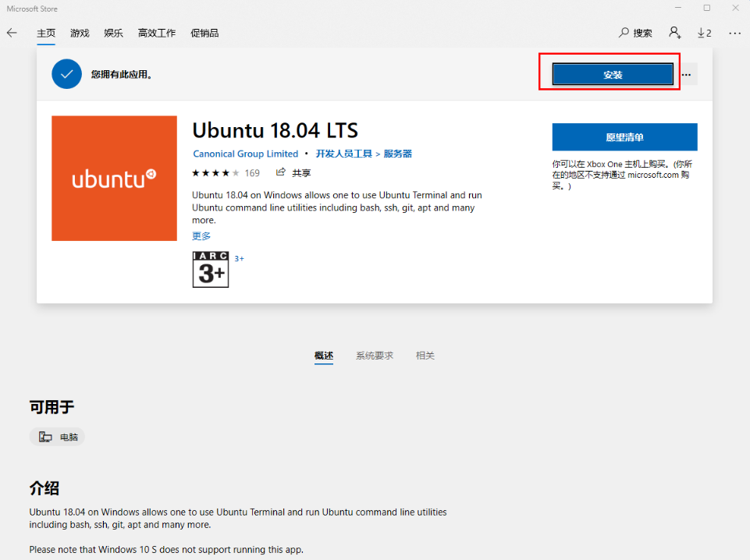Open the user account icon
750x560 pixels.
coord(674,33)
